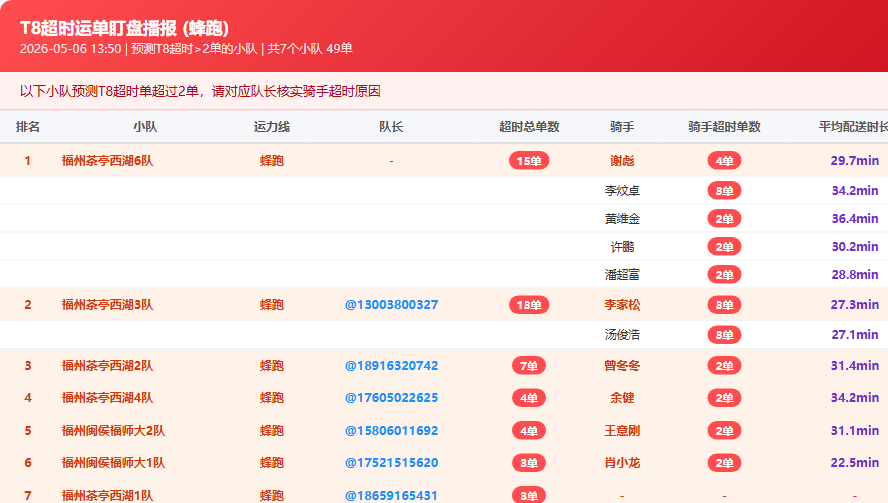This screenshot has width=888, height=503.
Task: Select rider name 王意刚
Action: [622, 430]
